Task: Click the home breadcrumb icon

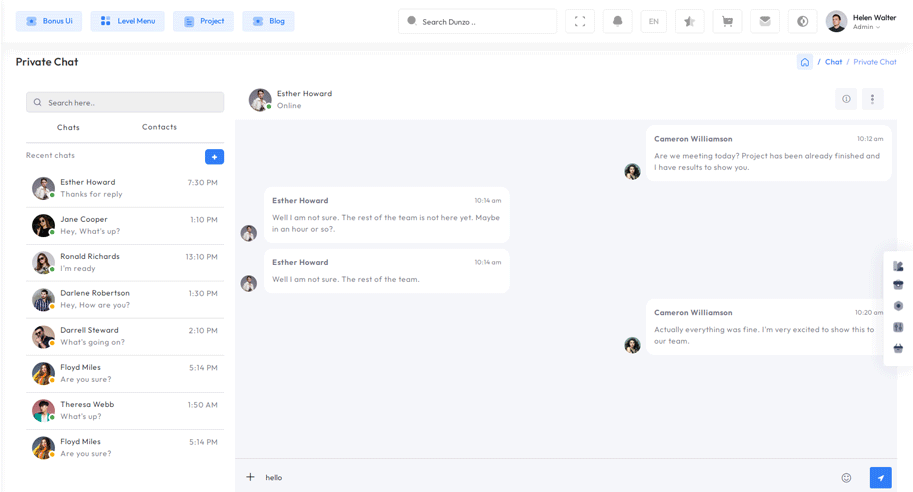Action: 805,62
